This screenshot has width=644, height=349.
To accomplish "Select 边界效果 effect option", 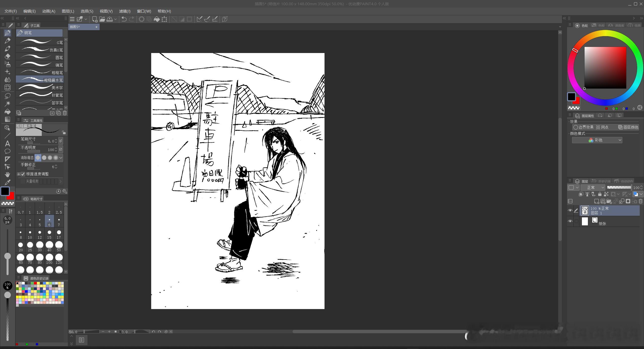I will 584,127.
